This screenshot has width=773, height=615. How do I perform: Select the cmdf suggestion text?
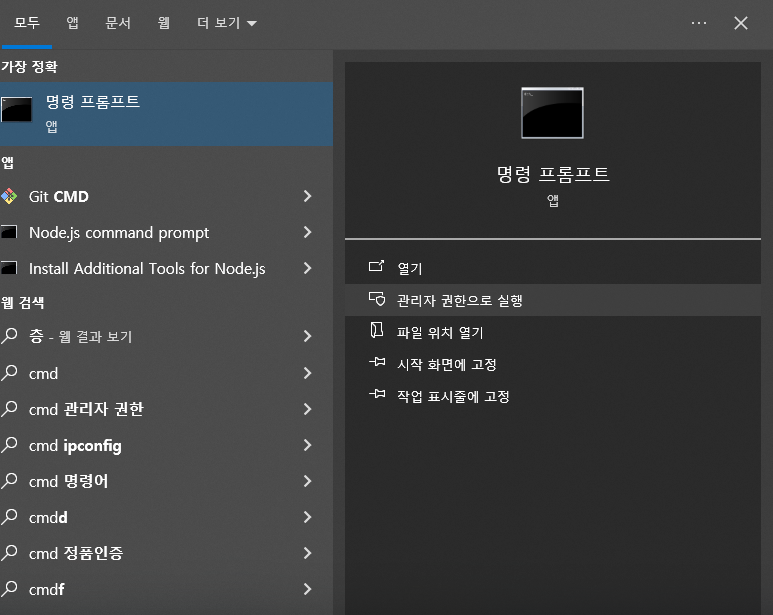pos(47,589)
